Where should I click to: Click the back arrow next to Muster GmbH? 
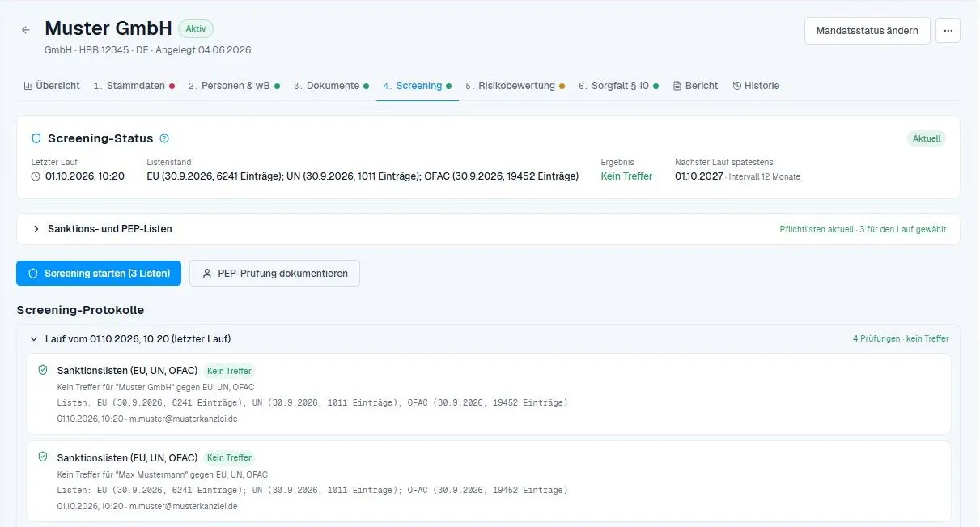click(x=26, y=30)
